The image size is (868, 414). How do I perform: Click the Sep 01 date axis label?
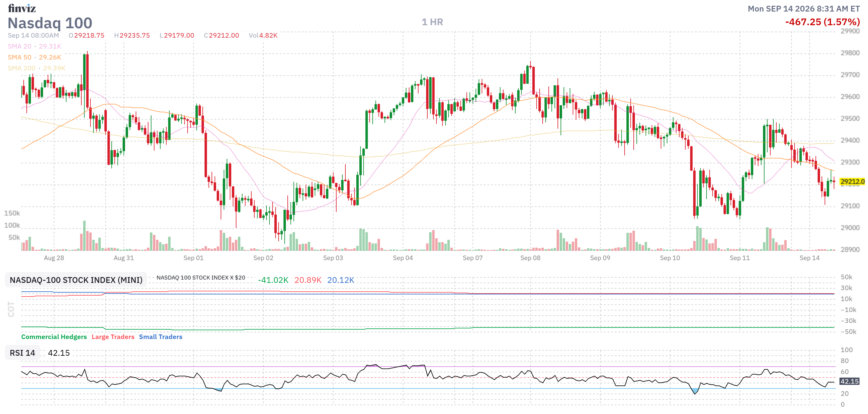tap(193, 258)
